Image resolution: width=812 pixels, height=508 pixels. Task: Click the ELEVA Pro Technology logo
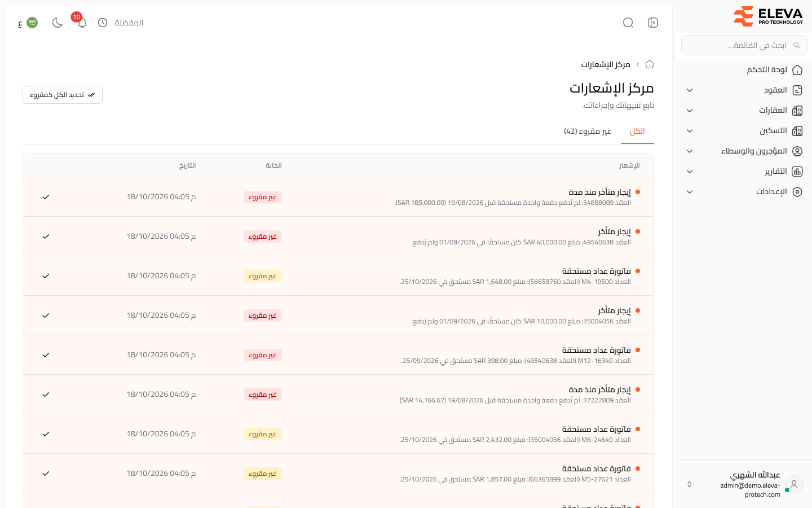[x=768, y=16]
